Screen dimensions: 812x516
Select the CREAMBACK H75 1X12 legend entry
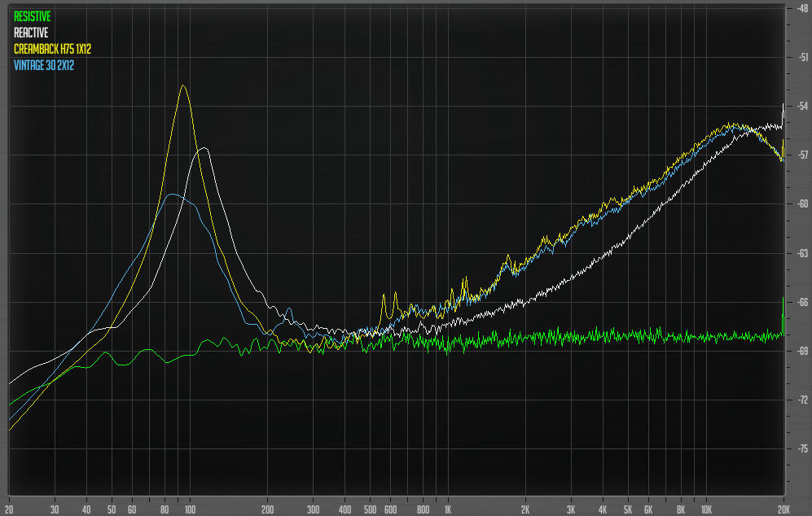coord(52,49)
